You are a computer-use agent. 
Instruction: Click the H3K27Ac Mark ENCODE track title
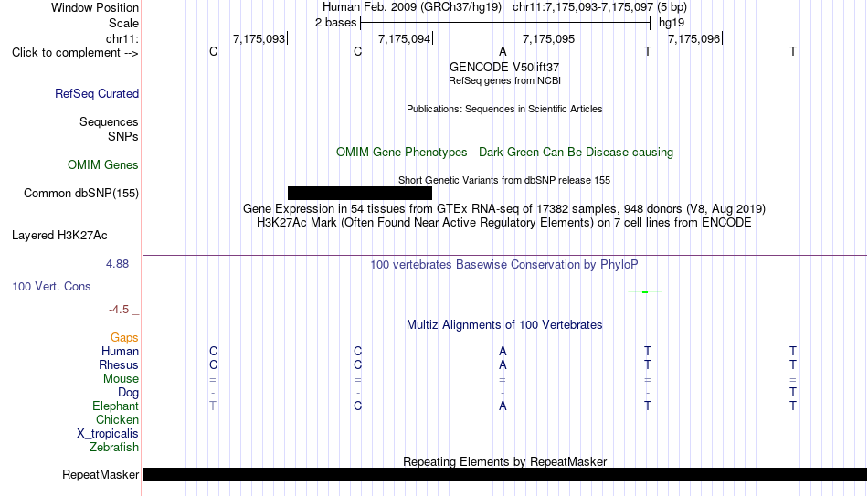coord(504,223)
